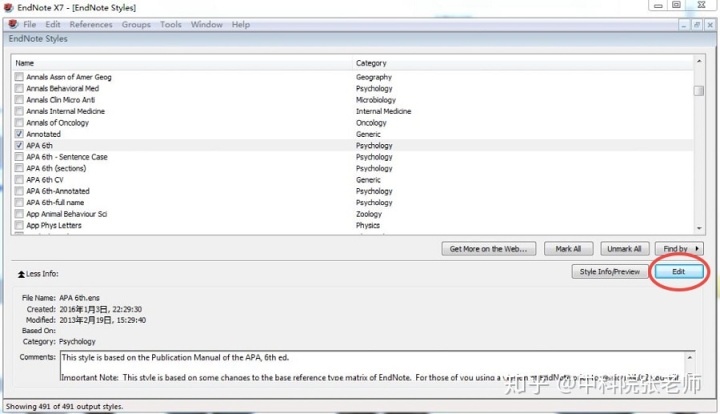Click the Physics category cell

point(368,225)
